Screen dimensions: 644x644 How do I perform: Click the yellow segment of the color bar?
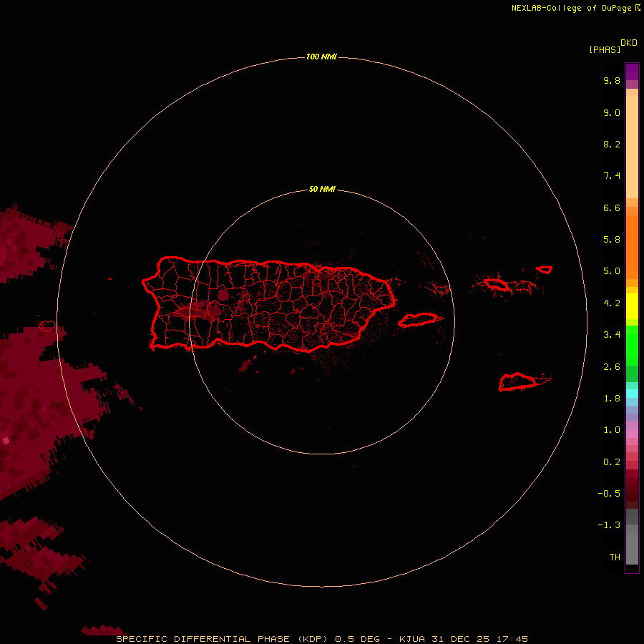click(x=632, y=306)
